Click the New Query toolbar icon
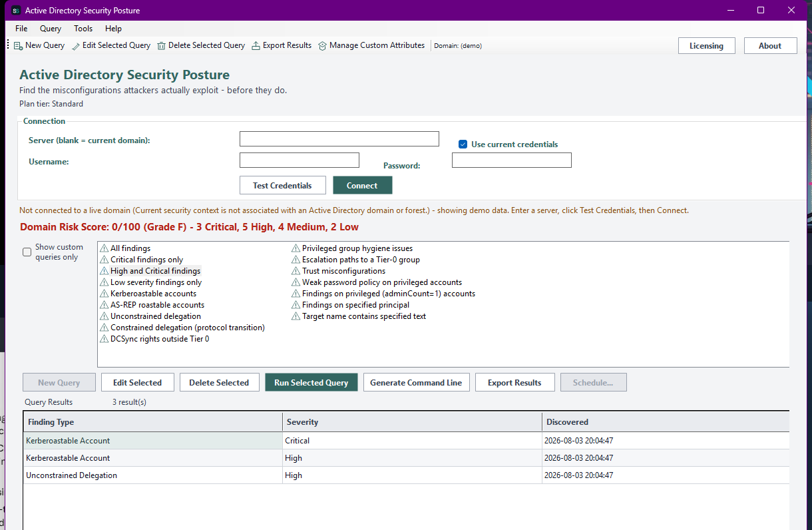The width and height of the screenshot is (812, 530). point(19,46)
